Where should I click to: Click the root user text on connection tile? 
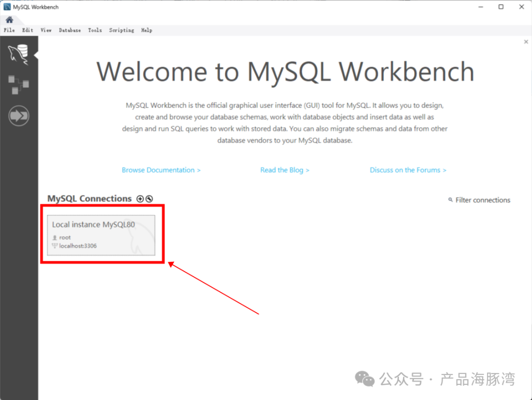[x=65, y=238]
